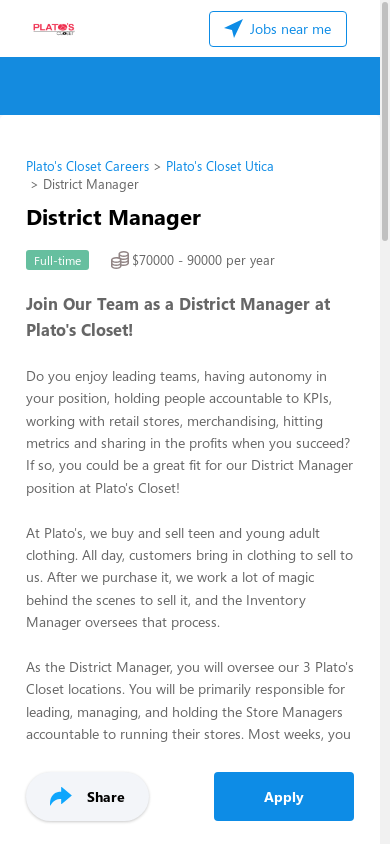Click the bold District Manager job title

pyautogui.click(x=114, y=218)
